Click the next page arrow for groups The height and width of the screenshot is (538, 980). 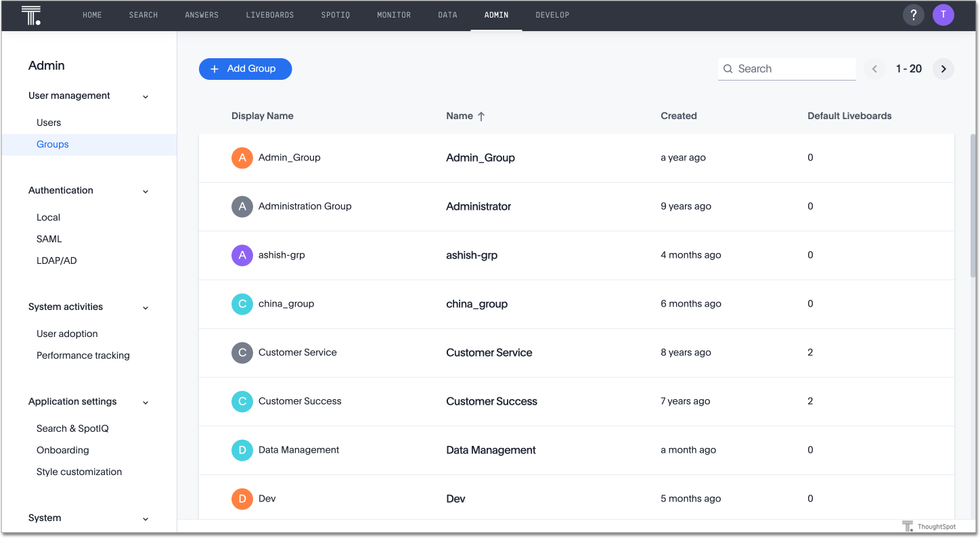(x=943, y=68)
